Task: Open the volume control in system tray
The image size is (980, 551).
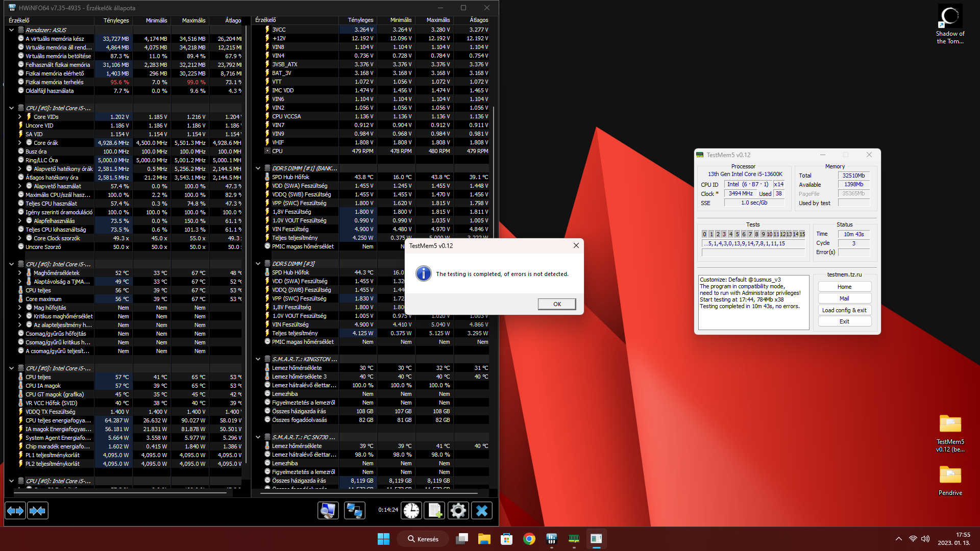Action: click(925, 539)
